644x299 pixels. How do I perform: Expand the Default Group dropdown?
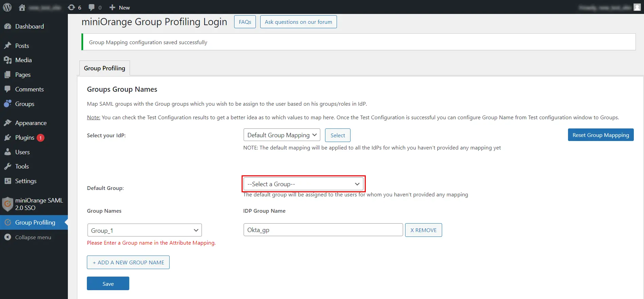[303, 184]
